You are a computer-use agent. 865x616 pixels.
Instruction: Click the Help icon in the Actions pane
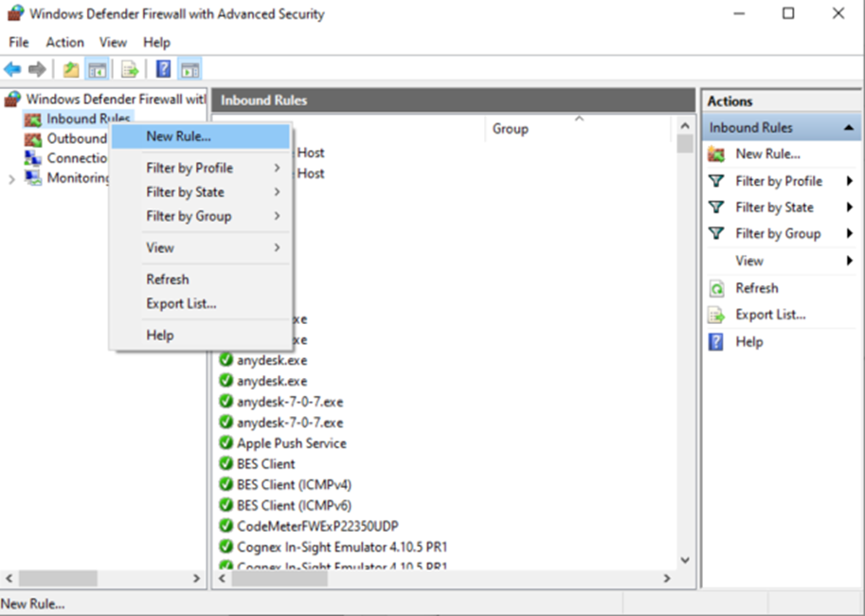point(716,342)
